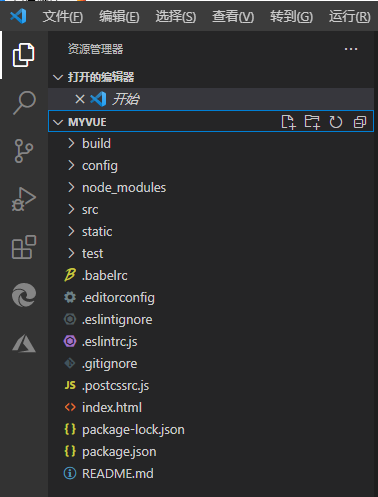
Task: Click the ESLint icon beside .eslintignore
Action: [70, 319]
